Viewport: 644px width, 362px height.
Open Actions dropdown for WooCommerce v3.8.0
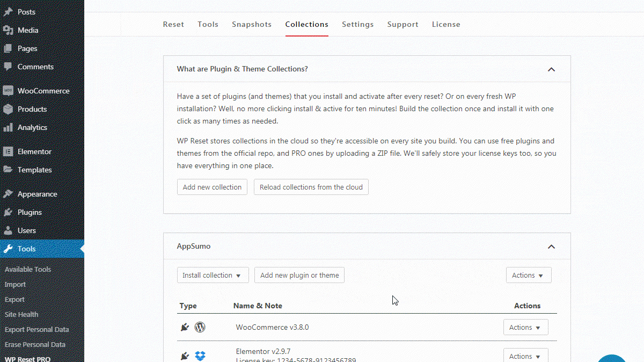526,327
